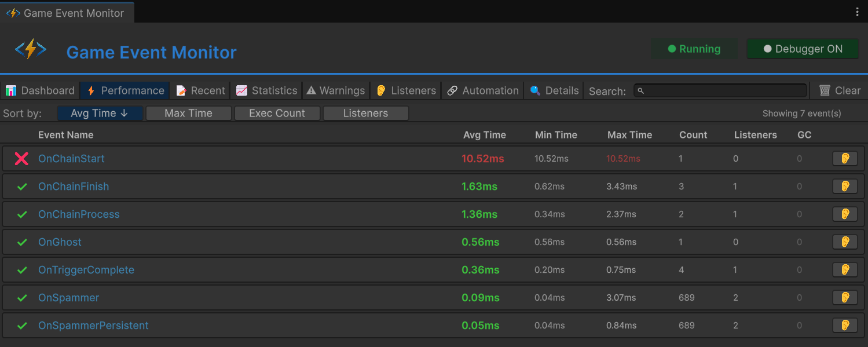
Task: Sort events by Listeners
Action: tap(365, 113)
